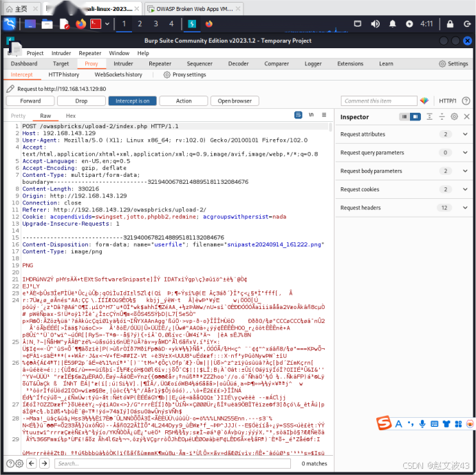Image resolution: width=476 pixels, height=475 pixels.
Task: Open the Learn tab
Action: click(x=386, y=63)
